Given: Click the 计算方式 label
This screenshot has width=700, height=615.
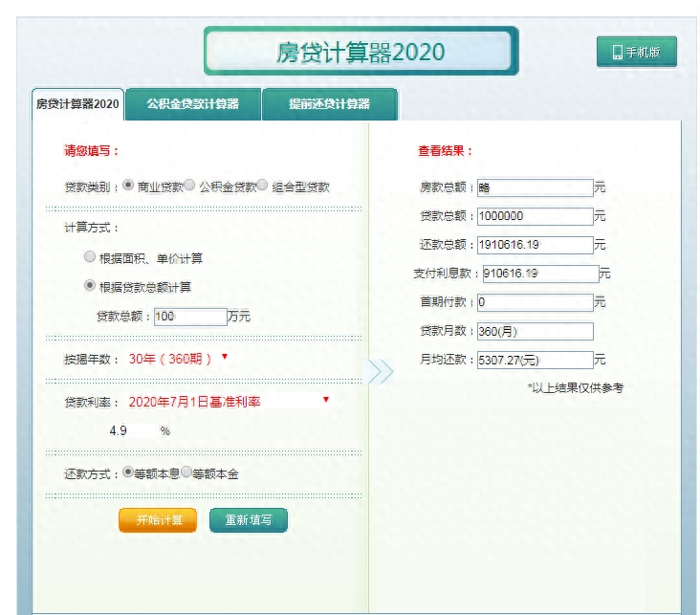Looking at the screenshot, I should click(92, 228).
